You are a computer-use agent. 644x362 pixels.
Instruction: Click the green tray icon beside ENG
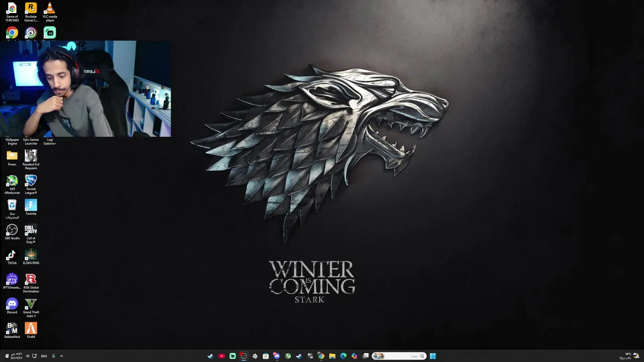pyautogui.click(x=53, y=356)
